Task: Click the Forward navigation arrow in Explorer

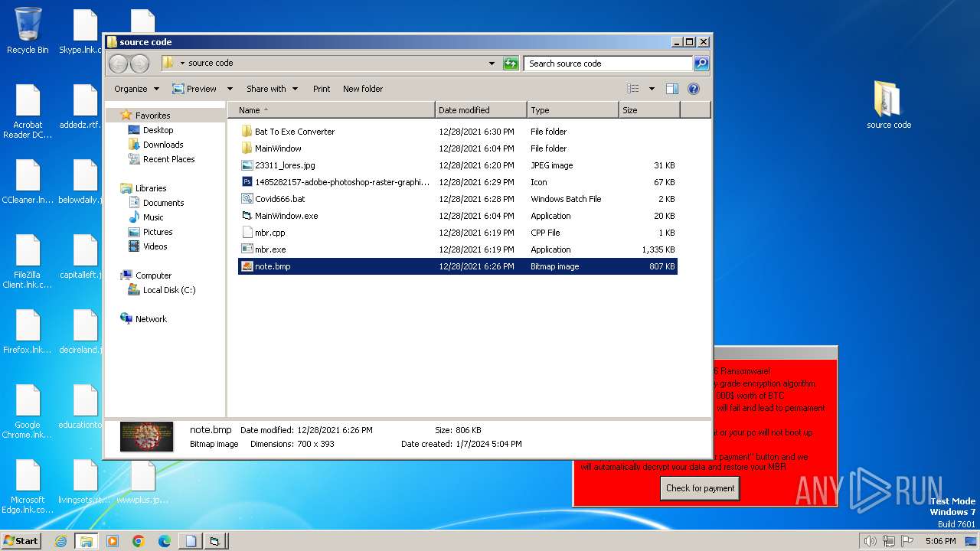Action: (x=139, y=64)
